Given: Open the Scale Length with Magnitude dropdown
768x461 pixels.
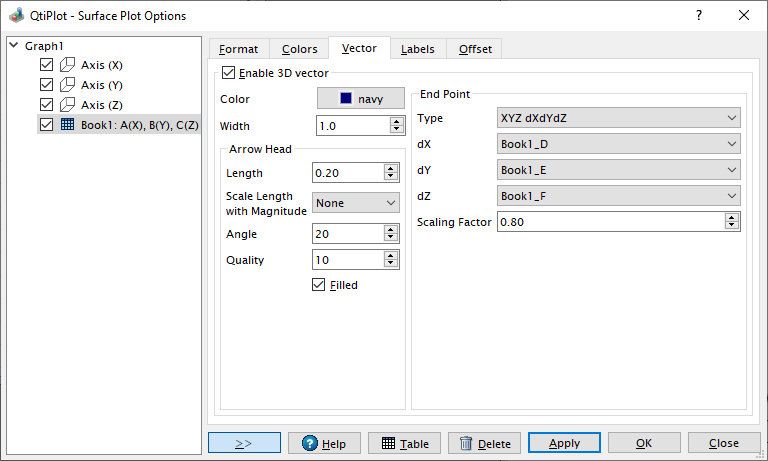Looking at the screenshot, I should tap(356, 203).
